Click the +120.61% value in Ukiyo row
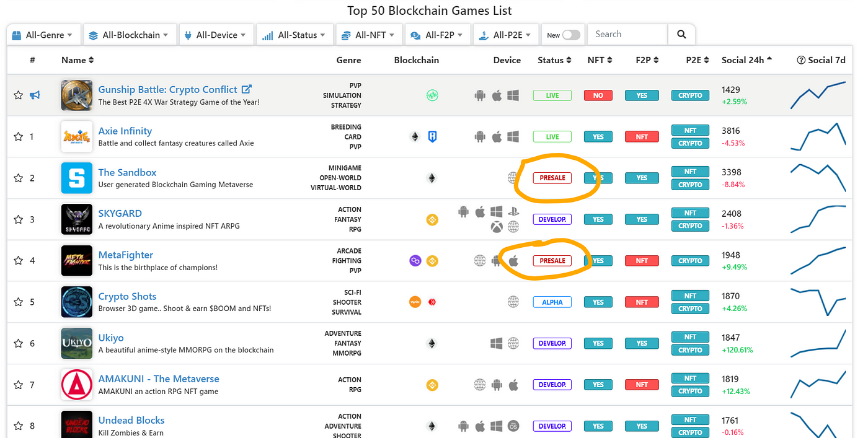868x438 pixels. tap(737, 350)
